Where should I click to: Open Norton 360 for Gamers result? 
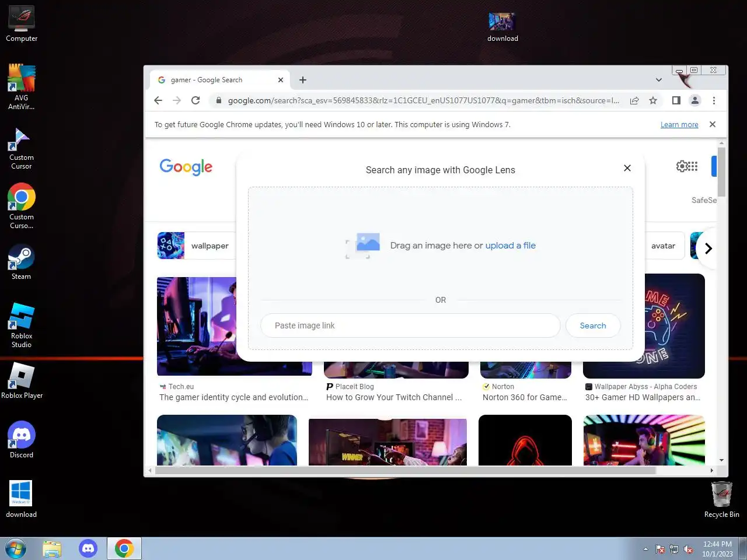point(525,397)
